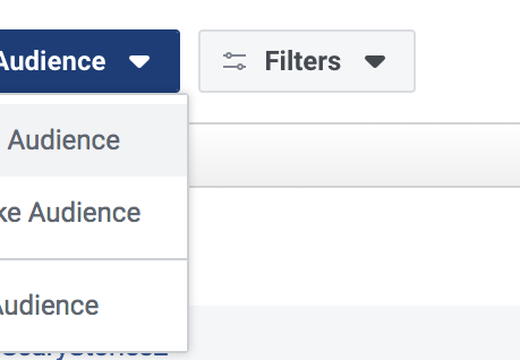Collapse the blue Audience dropdown button

click(x=89, y=61)
